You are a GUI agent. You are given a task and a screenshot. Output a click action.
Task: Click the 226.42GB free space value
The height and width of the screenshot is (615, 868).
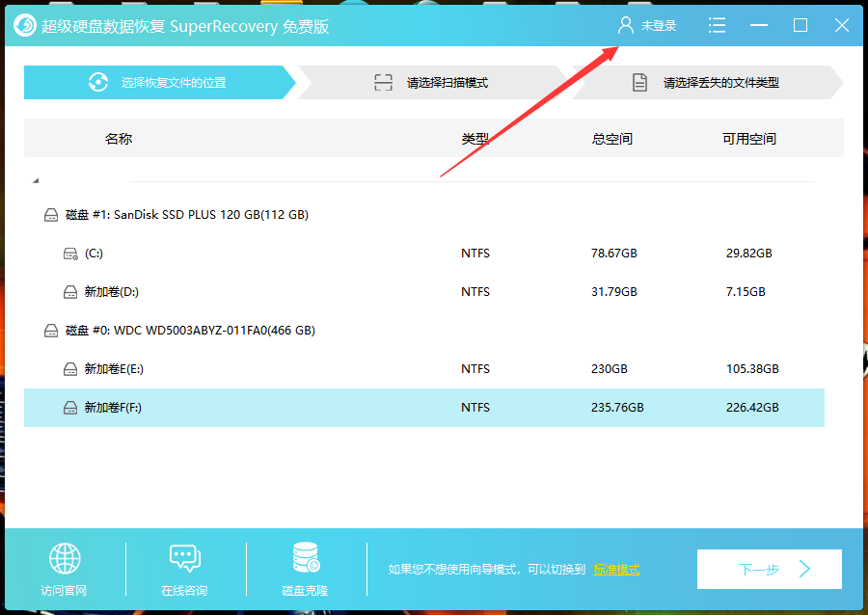click(752, 408)
